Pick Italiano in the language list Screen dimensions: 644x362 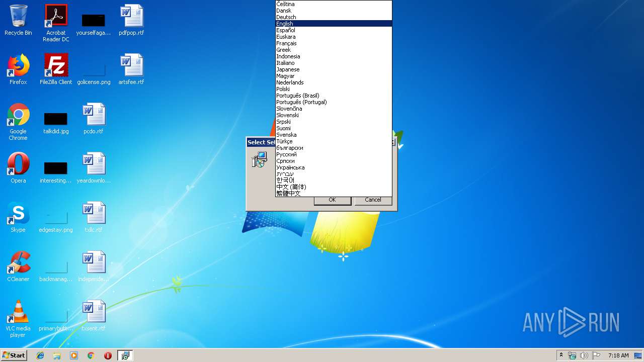[334, 63]
